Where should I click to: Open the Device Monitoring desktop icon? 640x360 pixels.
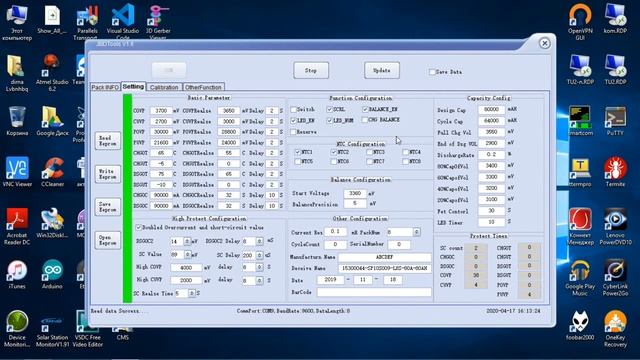point(17,329)
